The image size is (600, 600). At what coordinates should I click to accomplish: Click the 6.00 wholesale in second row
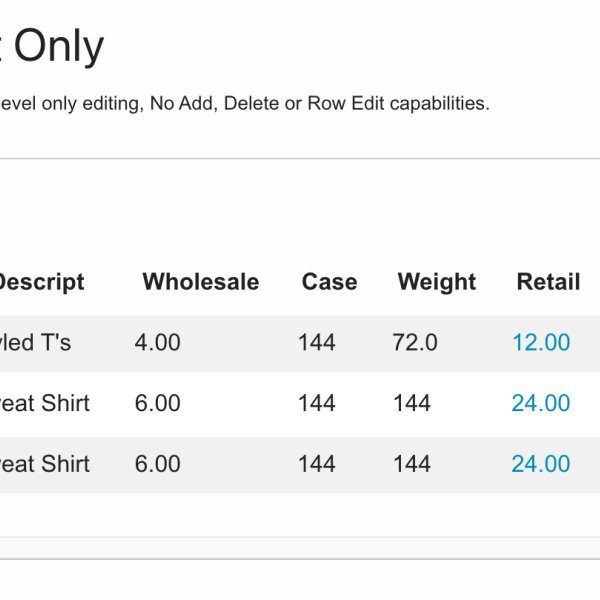[158, 404]
